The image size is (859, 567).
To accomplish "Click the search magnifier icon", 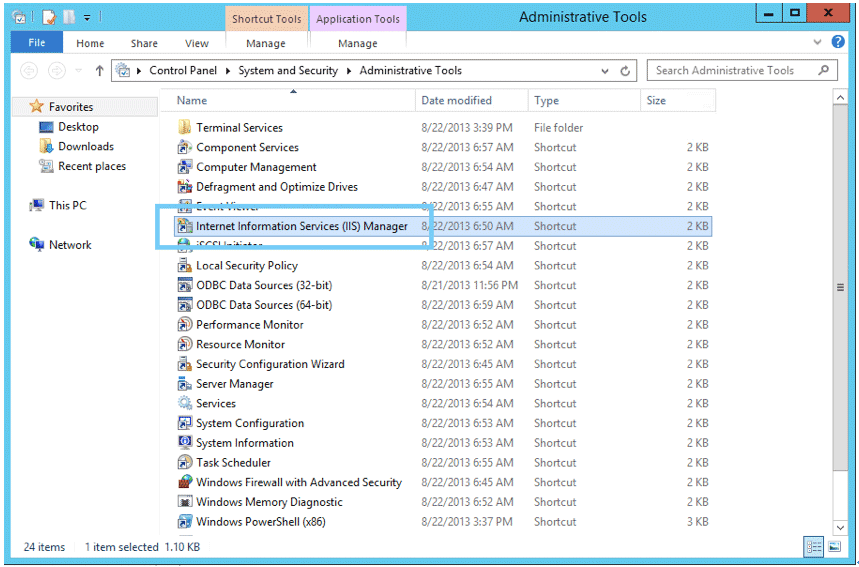I will coord(823,70).
